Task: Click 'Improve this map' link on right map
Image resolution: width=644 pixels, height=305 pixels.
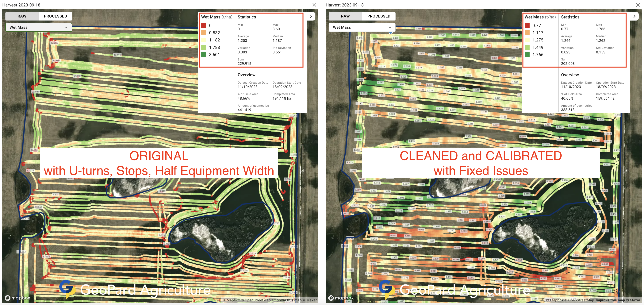Action: click(x=610, y=300)
